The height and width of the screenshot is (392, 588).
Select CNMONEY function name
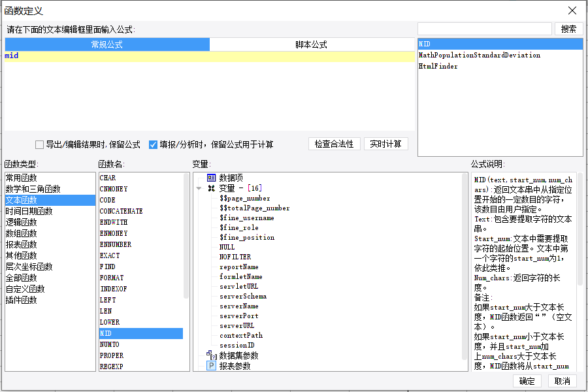point(141,189)
